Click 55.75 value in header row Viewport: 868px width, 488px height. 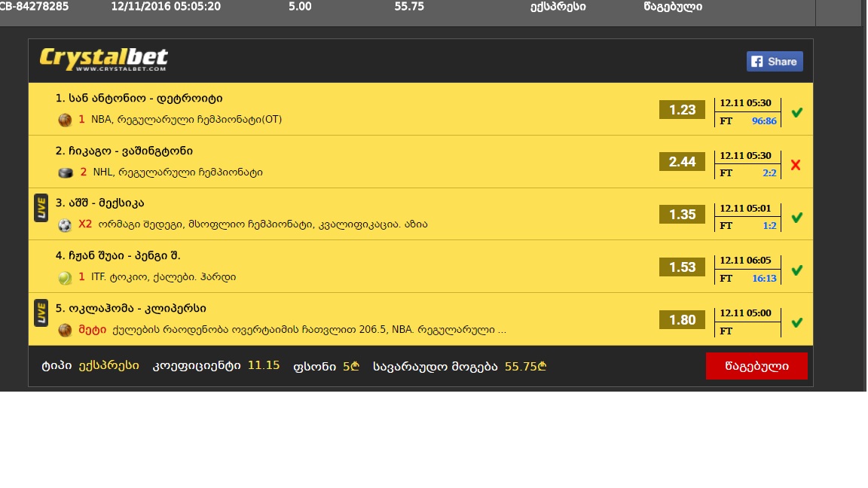click(409, 7)
